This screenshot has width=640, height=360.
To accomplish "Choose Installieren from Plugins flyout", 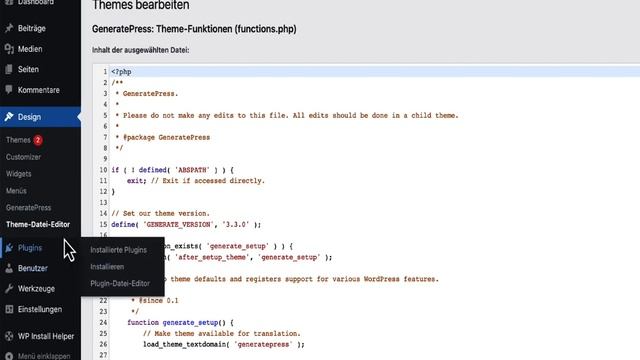I will pos(107,267).
